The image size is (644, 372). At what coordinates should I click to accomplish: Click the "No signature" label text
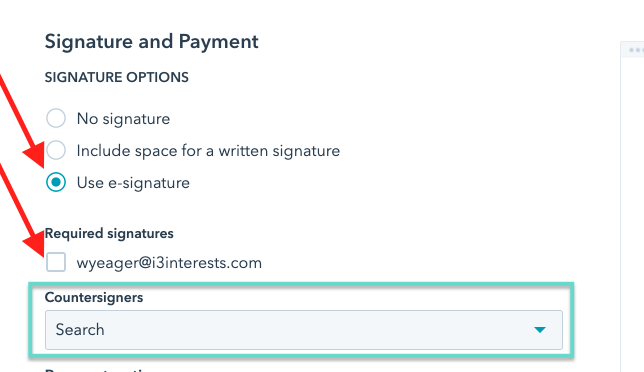pos(123,119)
